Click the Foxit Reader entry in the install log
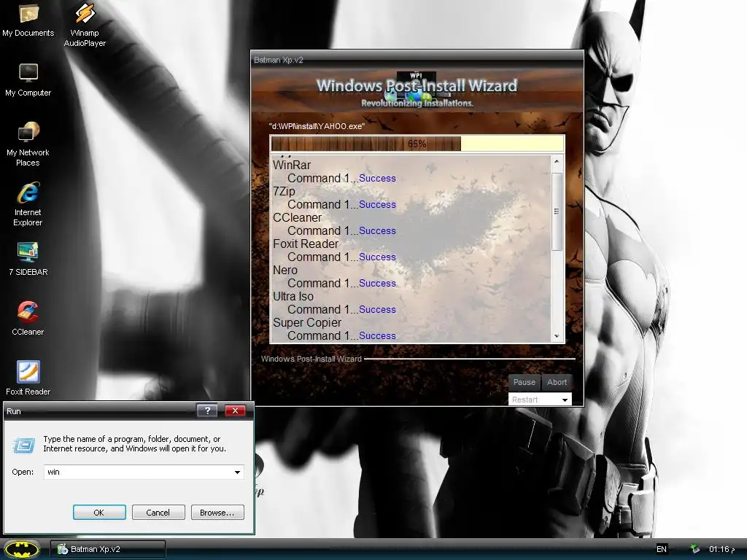The width and height of the screenshot is (747, 560). click(306, 244)
